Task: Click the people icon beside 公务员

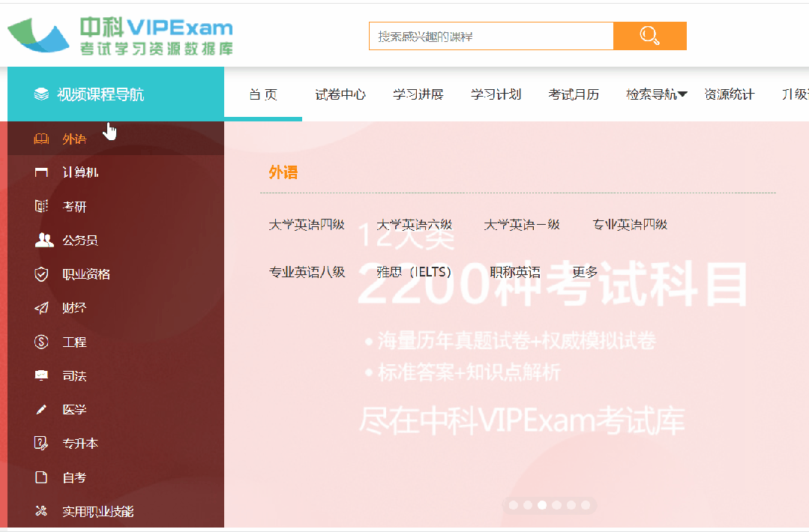Action: (43, 240)
